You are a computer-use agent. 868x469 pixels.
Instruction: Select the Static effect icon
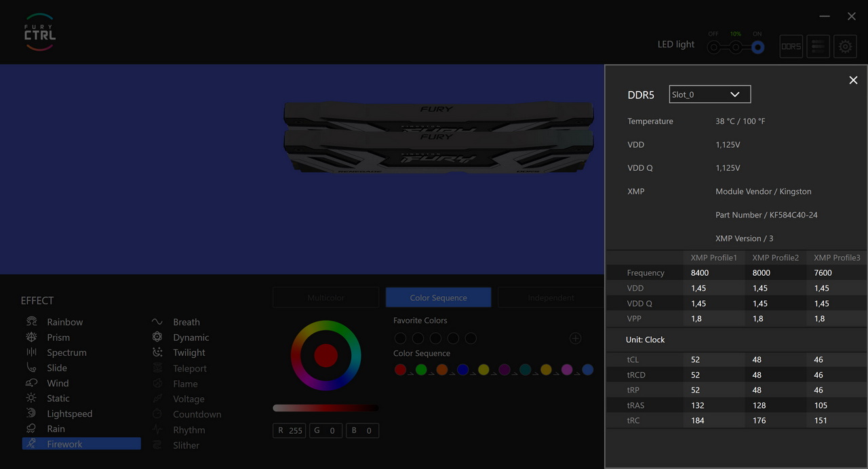pos(31,398)
